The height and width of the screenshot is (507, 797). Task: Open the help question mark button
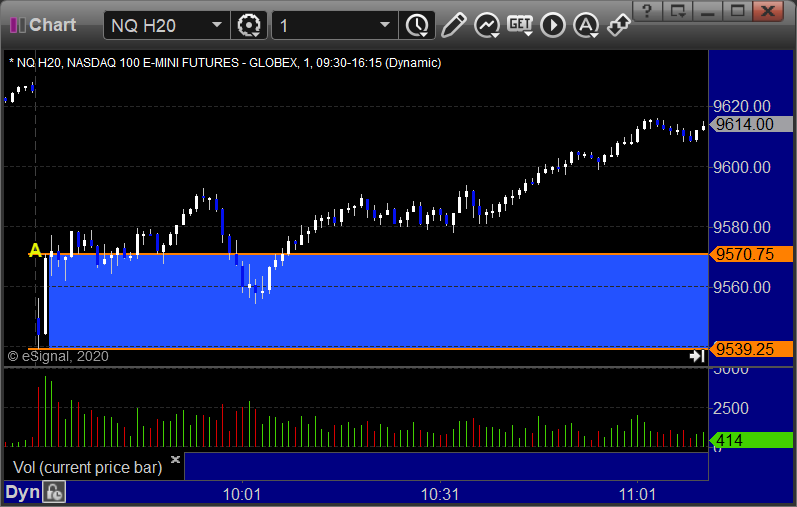click(647, 11)
